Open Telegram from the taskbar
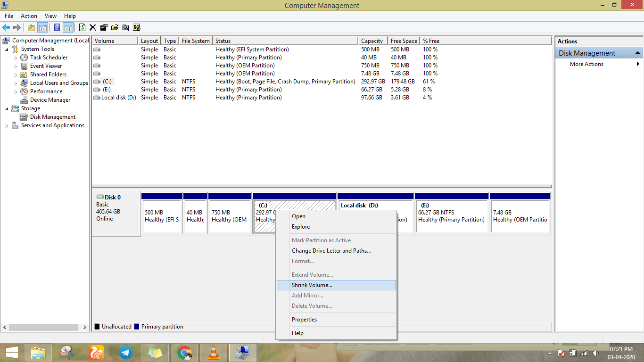Image resolution: width=644 pixels, height=362 pixels. (x=125, y=352)
